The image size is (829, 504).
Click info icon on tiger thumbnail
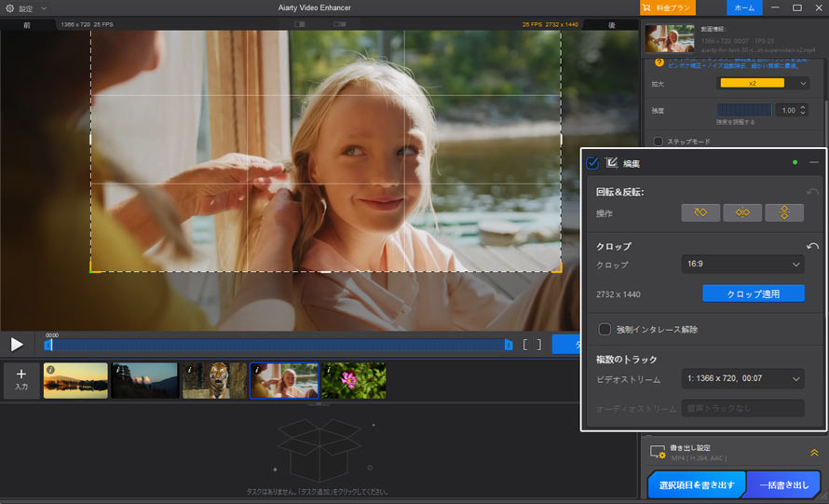point(189,370)
